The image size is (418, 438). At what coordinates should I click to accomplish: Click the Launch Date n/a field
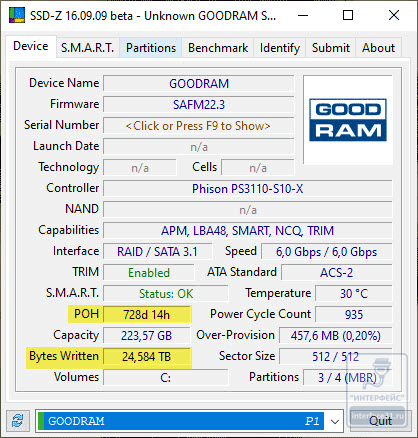(x=198, y=147)
